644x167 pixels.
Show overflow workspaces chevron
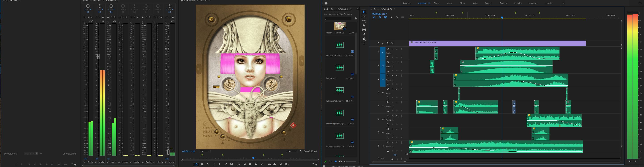[x=563, y=3]
